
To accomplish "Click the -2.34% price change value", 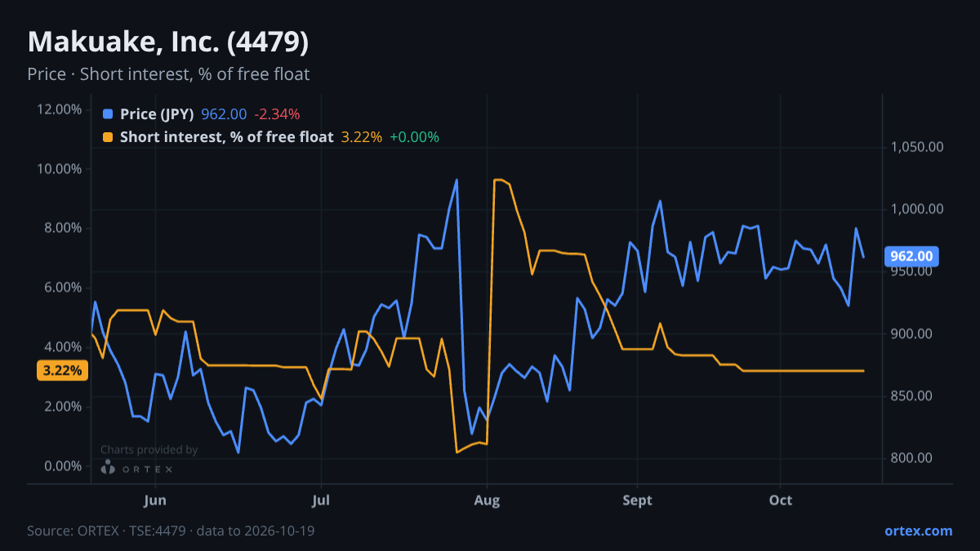I will click(277, 114).
